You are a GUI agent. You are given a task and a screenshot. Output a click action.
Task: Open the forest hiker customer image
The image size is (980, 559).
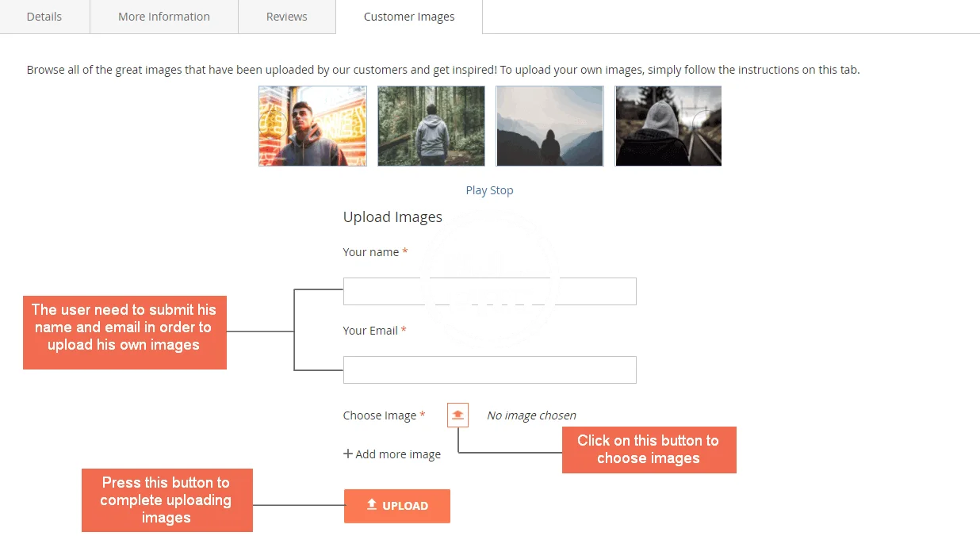click(x=431, y=126)
